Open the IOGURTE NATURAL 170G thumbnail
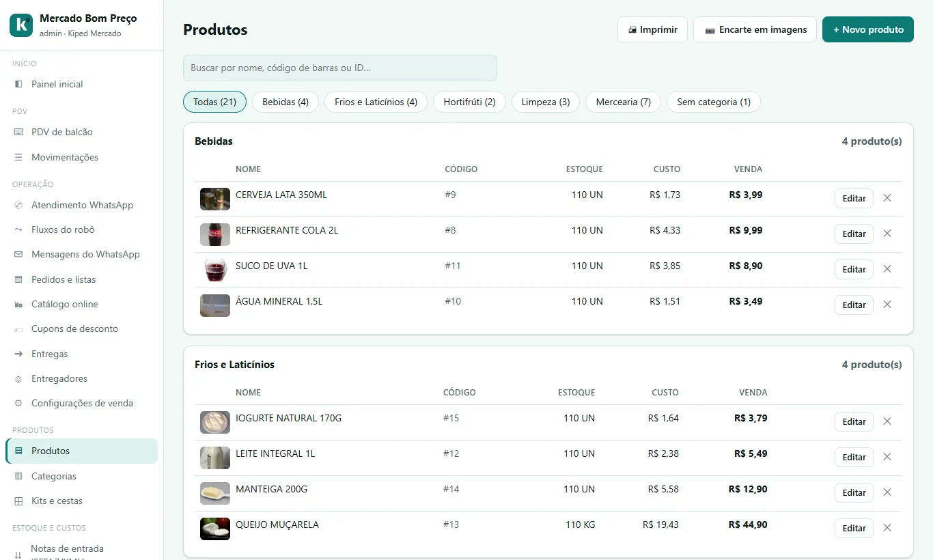 coord(215,422)
